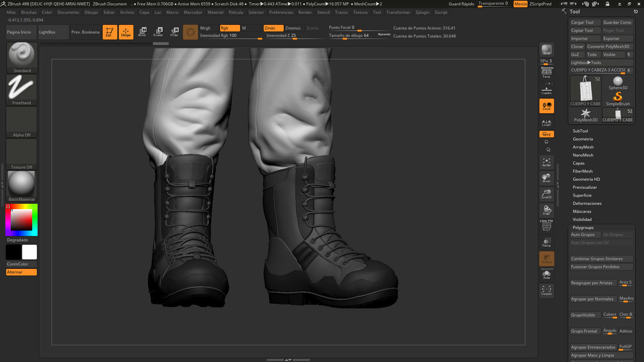Viewport: 644px width, 362px height.
Task: Toggle Zmás sculpt mode
Action: click(x=273, y=28)
